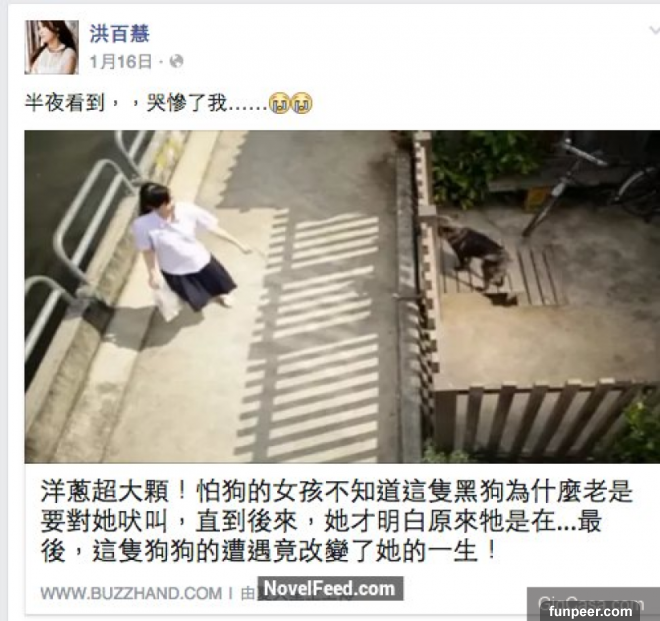Click the public globe privacy icon
The width and height of the screenshot is (660, 621).
[x=176, y=61]
